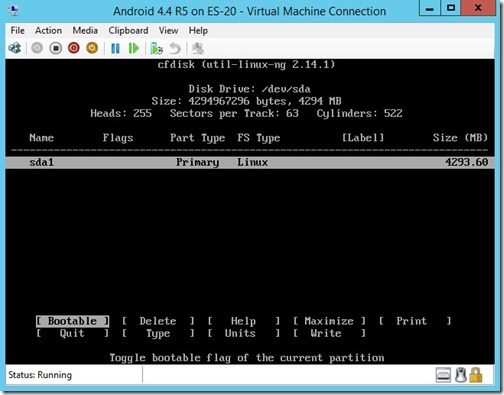The width and height of the screenshot is (504, 395).
Task: Click the sda1 partition row
Action: [250, 162]
